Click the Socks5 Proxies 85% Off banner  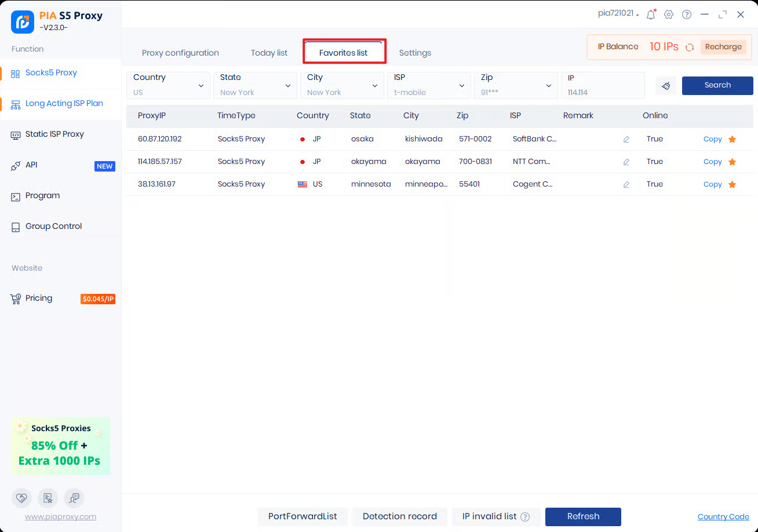coord(60,446)
